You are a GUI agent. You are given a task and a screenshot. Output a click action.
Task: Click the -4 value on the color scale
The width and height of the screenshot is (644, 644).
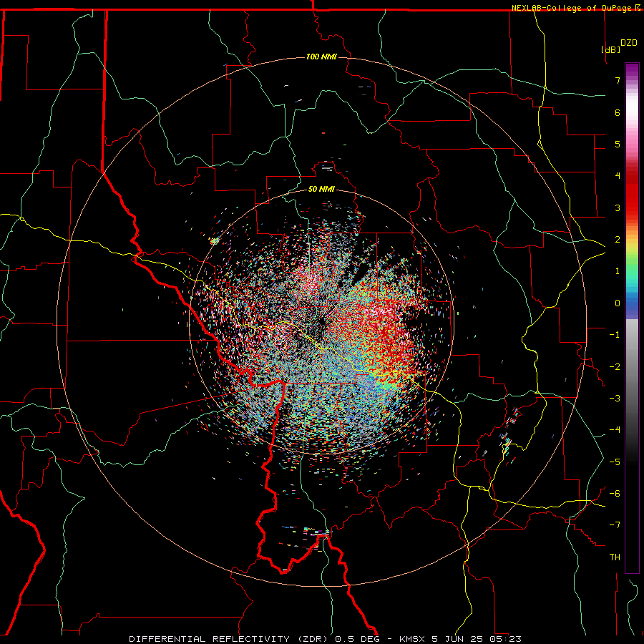[x=615, y=430]
